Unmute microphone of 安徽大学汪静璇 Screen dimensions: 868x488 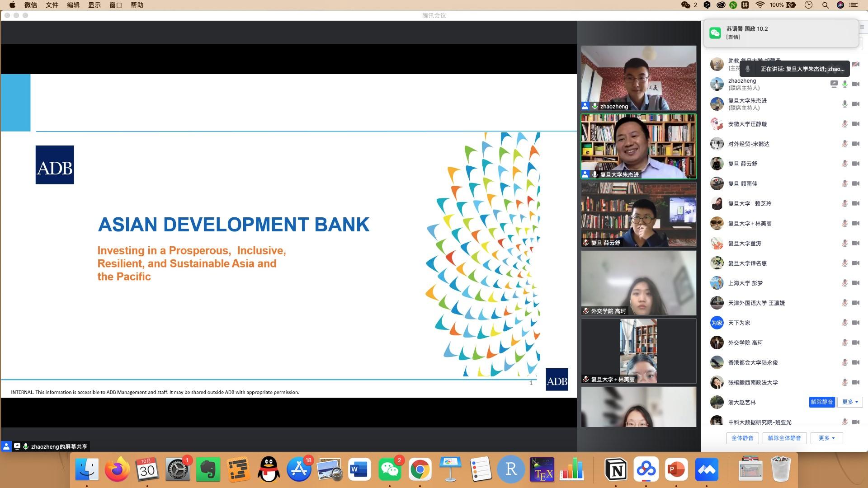(x=844, y=124)
